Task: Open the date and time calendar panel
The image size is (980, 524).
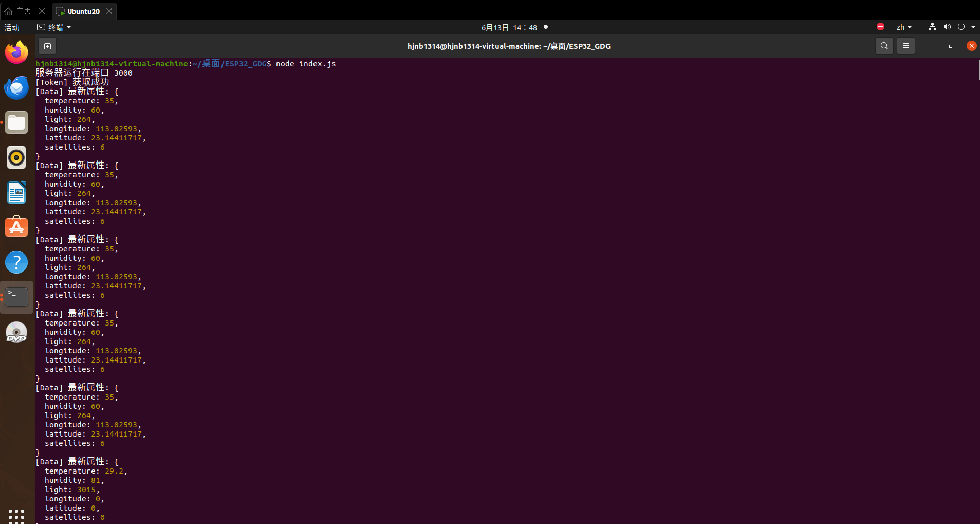Action: click(509, 27)
